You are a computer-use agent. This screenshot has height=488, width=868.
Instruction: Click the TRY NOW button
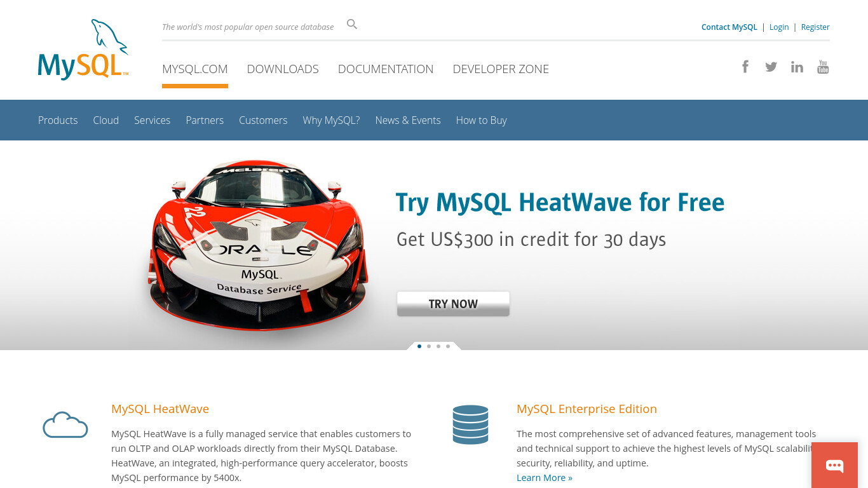(453, 304)
